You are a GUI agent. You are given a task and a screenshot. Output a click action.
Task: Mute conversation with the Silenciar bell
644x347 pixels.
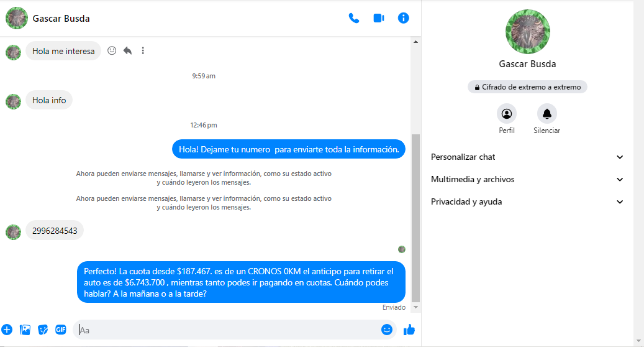click(x=547, y=113)
